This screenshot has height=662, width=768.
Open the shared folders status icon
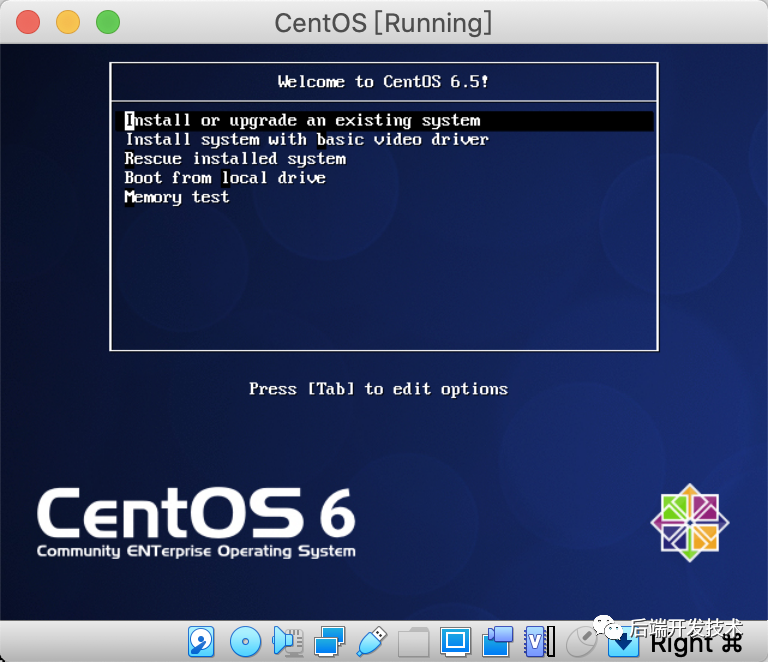(x=413, y=641)
